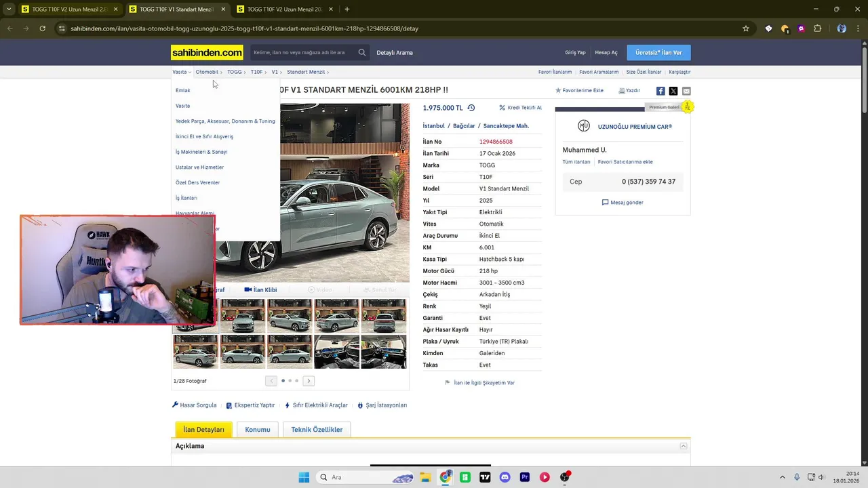Open Şarj İstasyonları link
This screenshot has width=868, height=488.
382,405
